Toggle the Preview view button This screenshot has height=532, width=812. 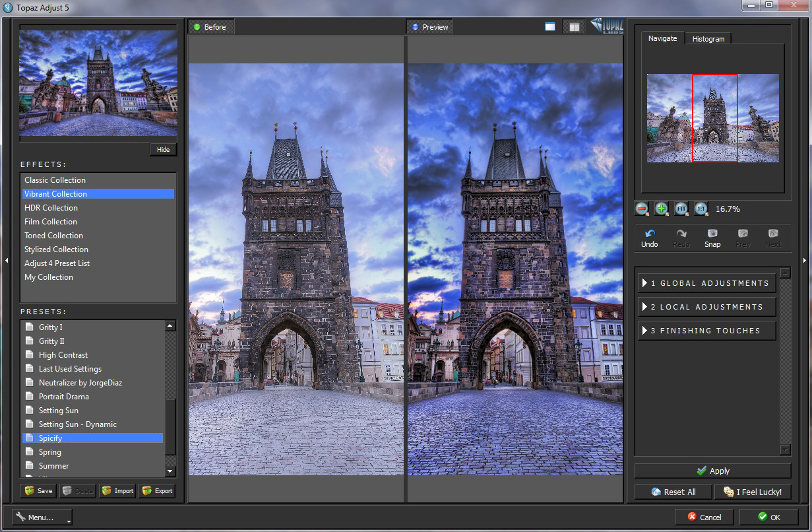(x=429, y=27)
